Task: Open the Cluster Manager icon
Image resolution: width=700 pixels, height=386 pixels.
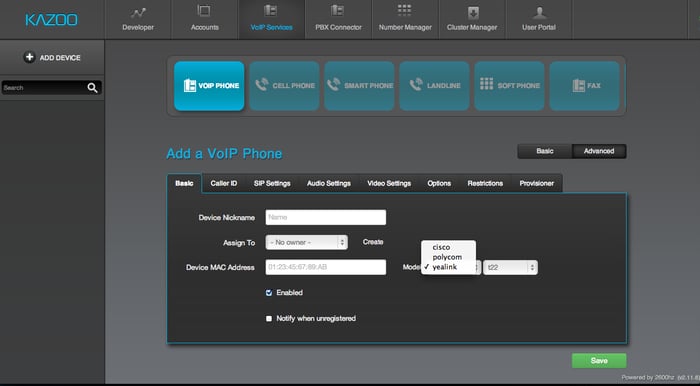Action: [473, 12]
